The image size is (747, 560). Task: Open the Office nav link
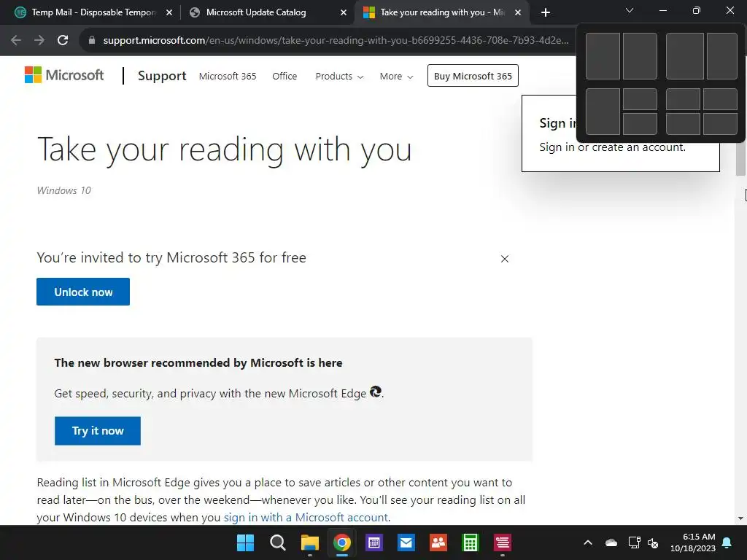(x=285, y=76)
